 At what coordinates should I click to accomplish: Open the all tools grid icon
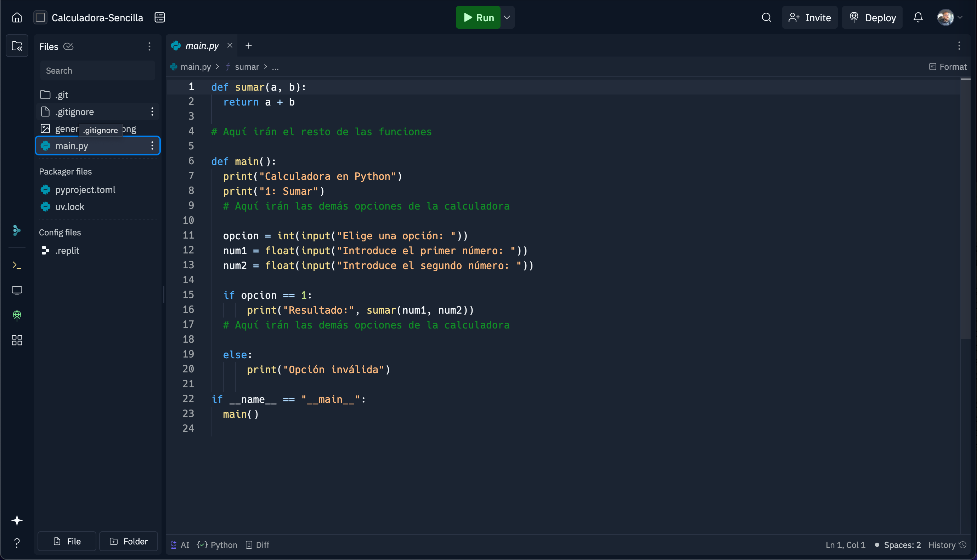coord(17,341)
